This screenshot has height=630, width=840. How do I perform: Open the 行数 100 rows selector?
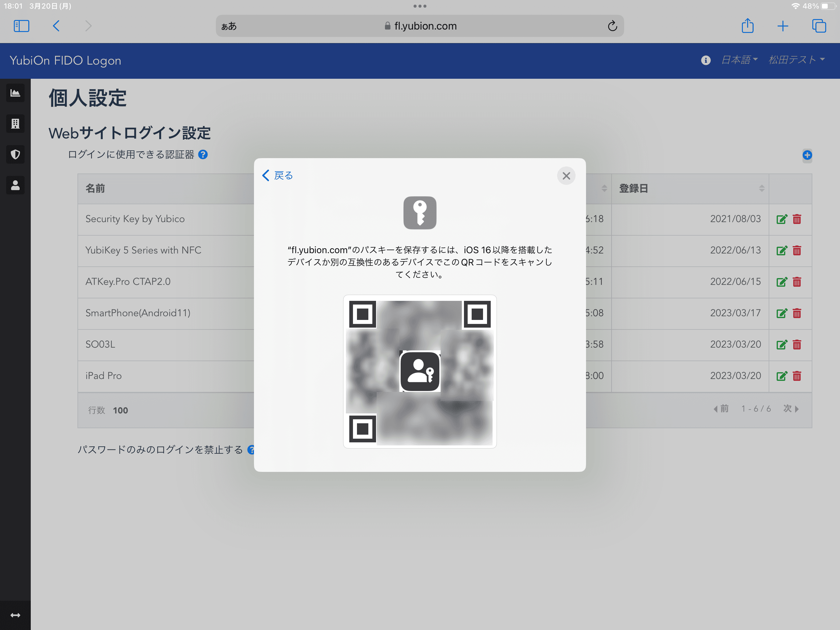tap(108, 410)
